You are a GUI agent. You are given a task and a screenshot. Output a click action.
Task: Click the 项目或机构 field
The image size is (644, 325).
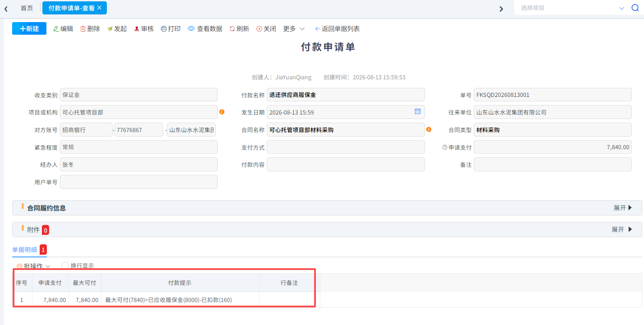[x=139, y=112]
